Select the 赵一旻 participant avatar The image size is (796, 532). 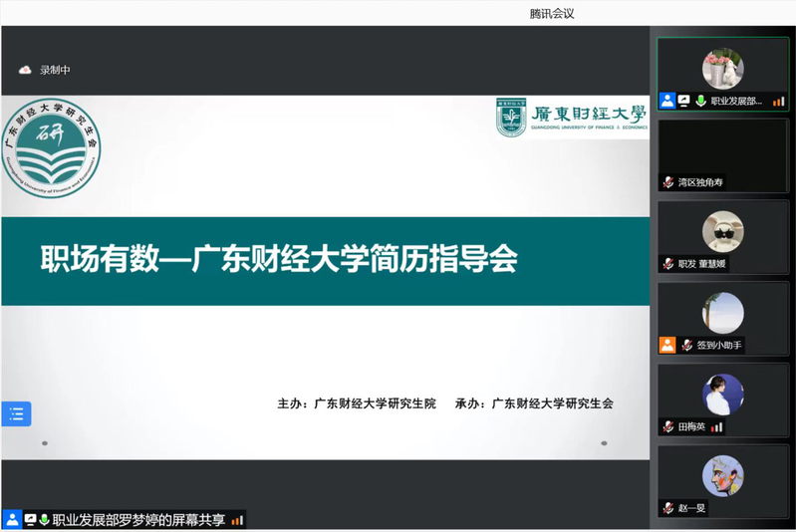pos(722,475)
